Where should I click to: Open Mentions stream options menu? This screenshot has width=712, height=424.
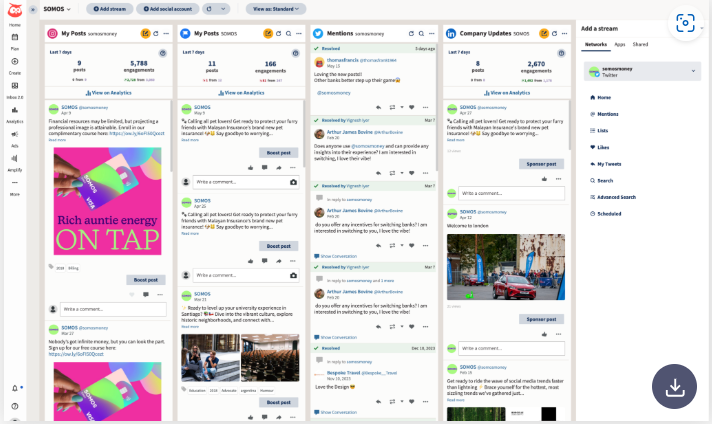(x=432, y=34)
